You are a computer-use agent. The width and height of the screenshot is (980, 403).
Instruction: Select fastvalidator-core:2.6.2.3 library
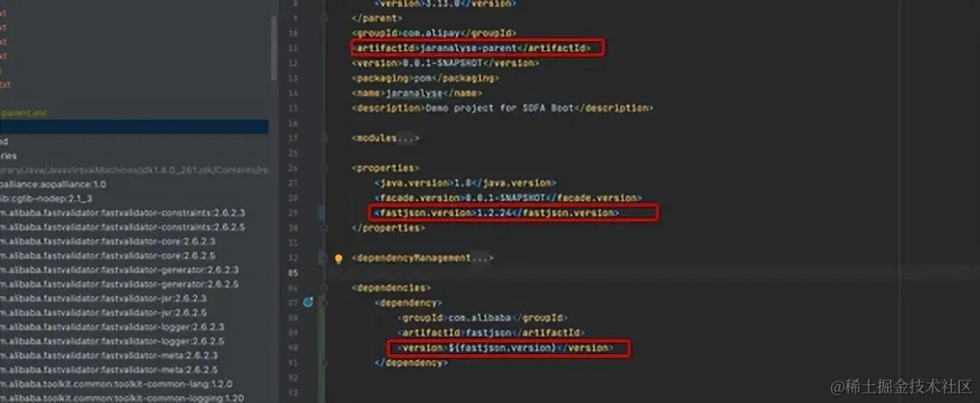pyautogui.click(x=108, y=242)
